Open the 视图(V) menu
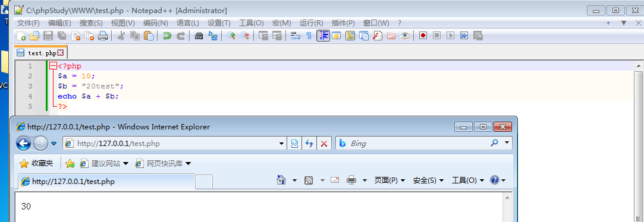Image resolution: width=644 pixels, height=222 pixels. click(x=123, y=23)
